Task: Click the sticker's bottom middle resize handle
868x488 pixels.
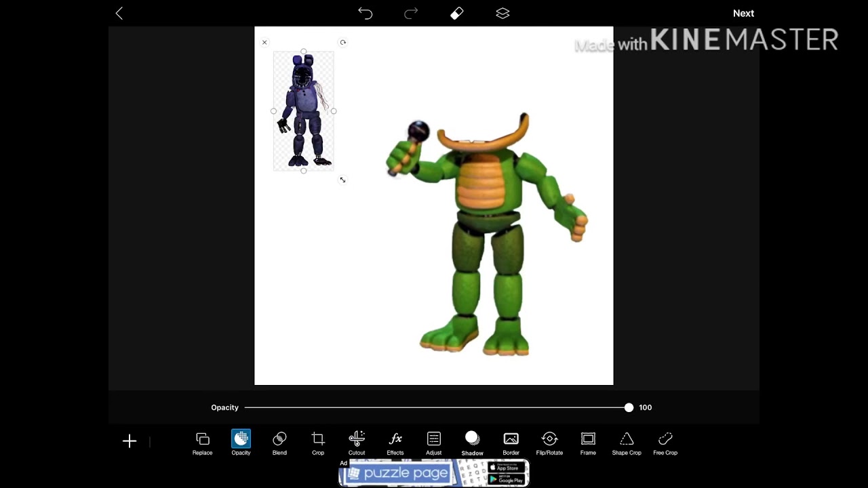Action: [x=303, y=171]
